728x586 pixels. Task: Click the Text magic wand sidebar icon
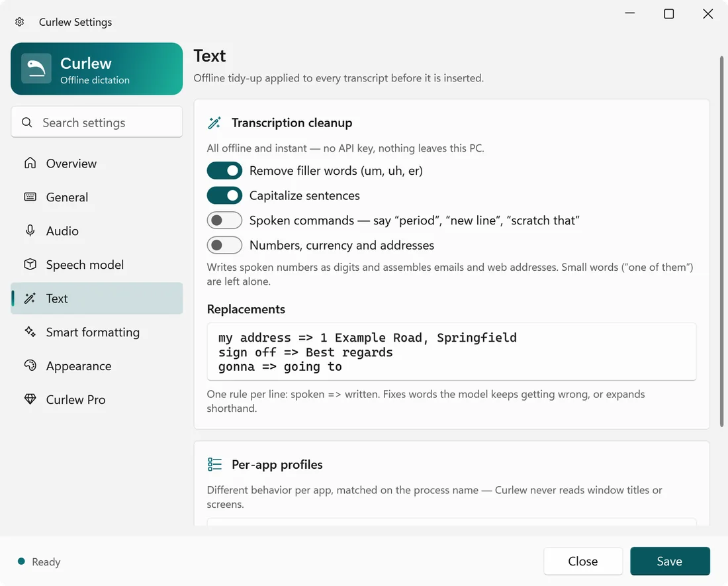point(30,298)
